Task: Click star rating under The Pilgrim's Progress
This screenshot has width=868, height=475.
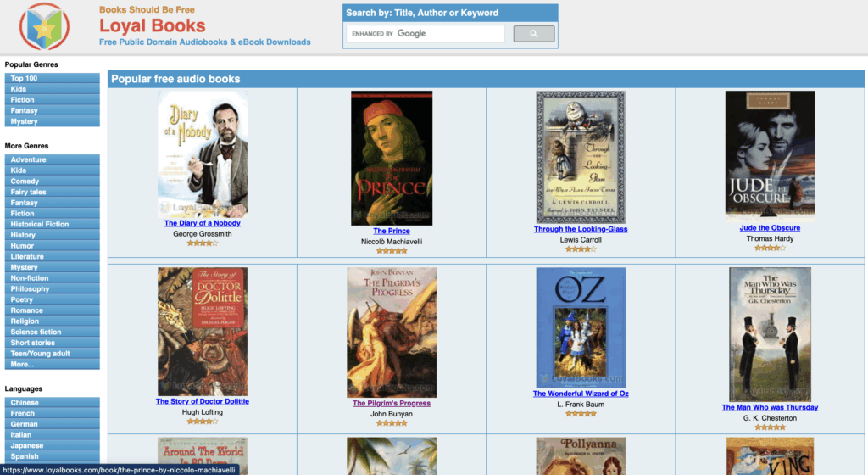Action: coord(392,423)
